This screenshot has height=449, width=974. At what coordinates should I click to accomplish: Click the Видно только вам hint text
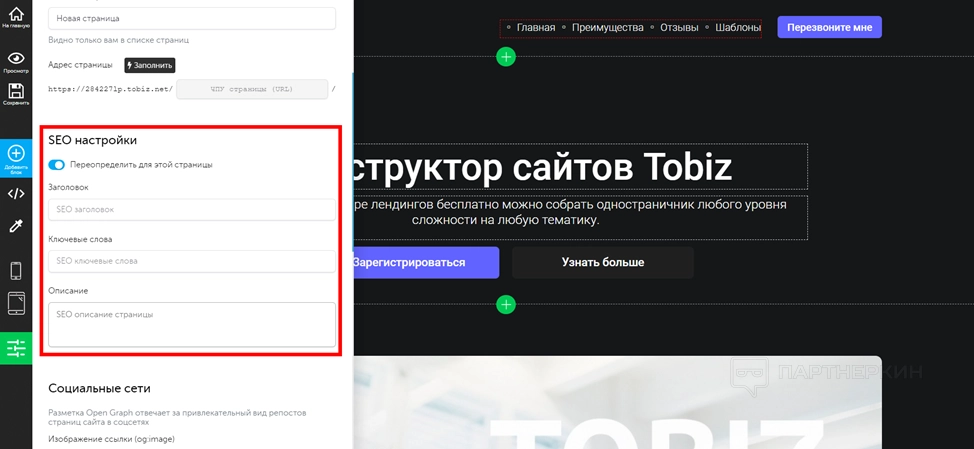119,40
